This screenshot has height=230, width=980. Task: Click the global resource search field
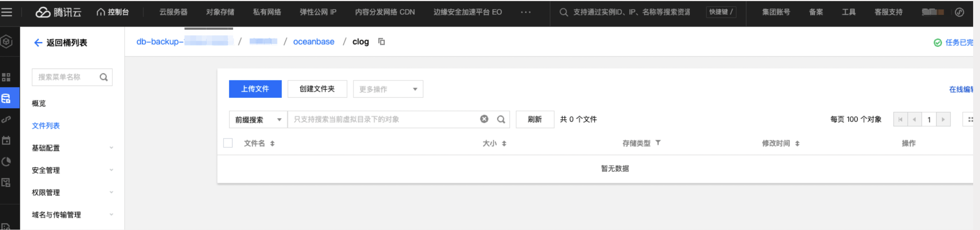tap(632, 12)
